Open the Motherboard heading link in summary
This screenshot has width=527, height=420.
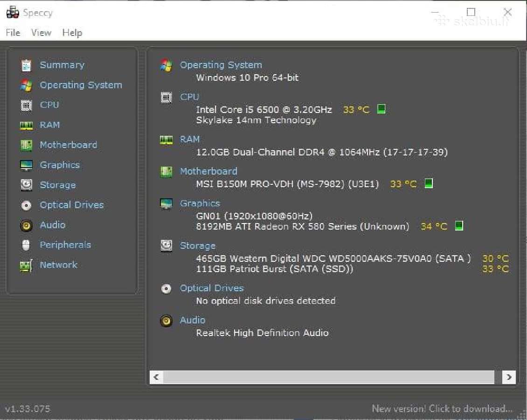tap(209, 171)
